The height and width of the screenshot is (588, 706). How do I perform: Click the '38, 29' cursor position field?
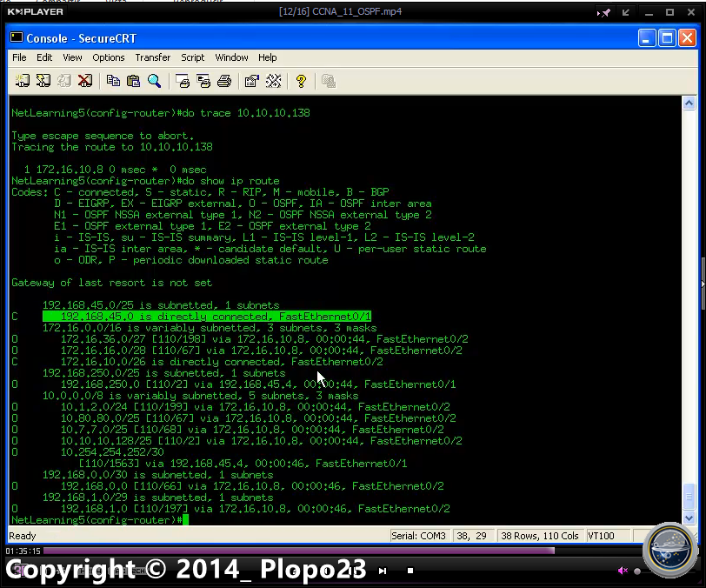pos(472,536)
